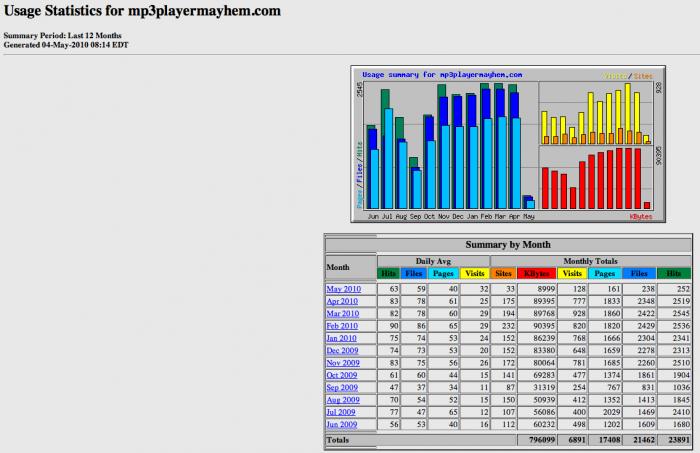Image resolution: width=700 pixels, height=453 pixels.
Task: Click the orange Sites column header
Action: coord(503,273)
